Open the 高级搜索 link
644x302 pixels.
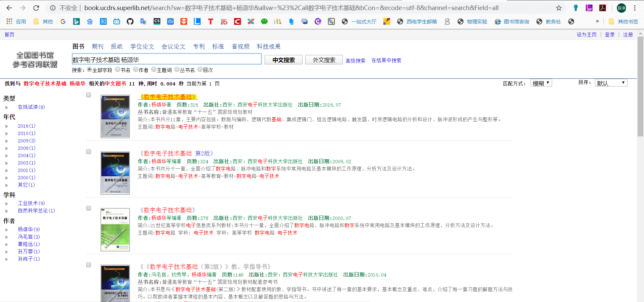(x=355, y=61)
